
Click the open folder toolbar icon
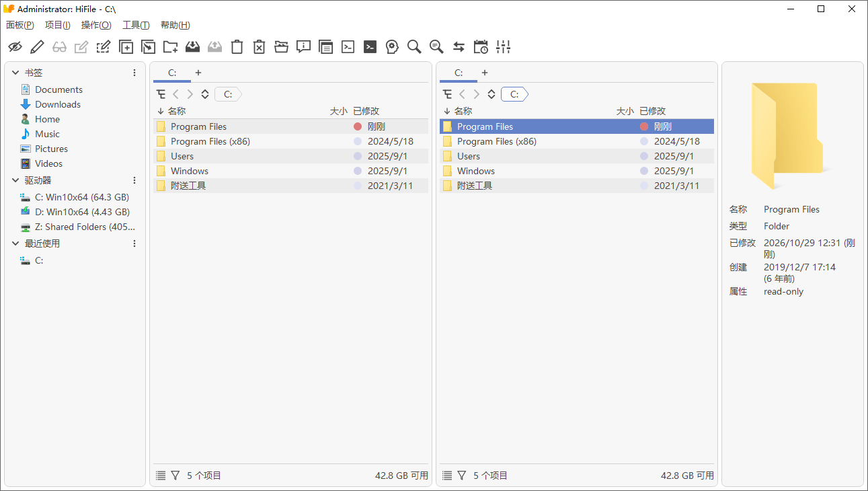pos(281,46)
